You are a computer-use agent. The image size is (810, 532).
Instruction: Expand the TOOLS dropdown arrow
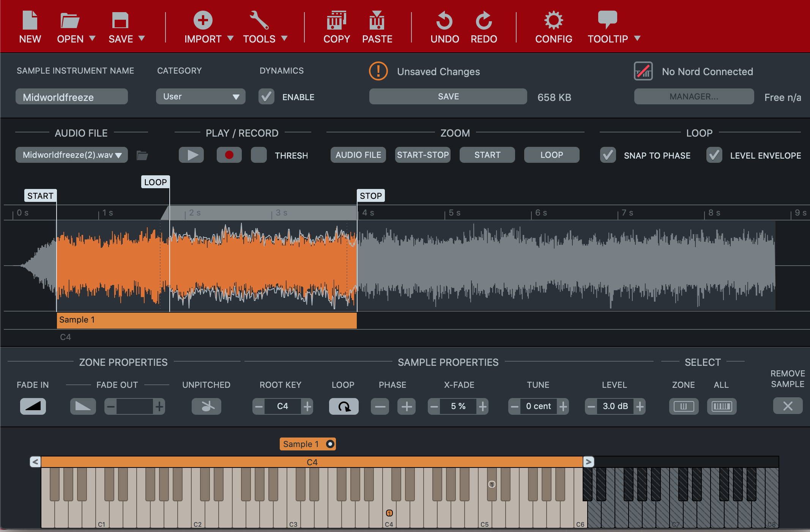tap(284, 38)
